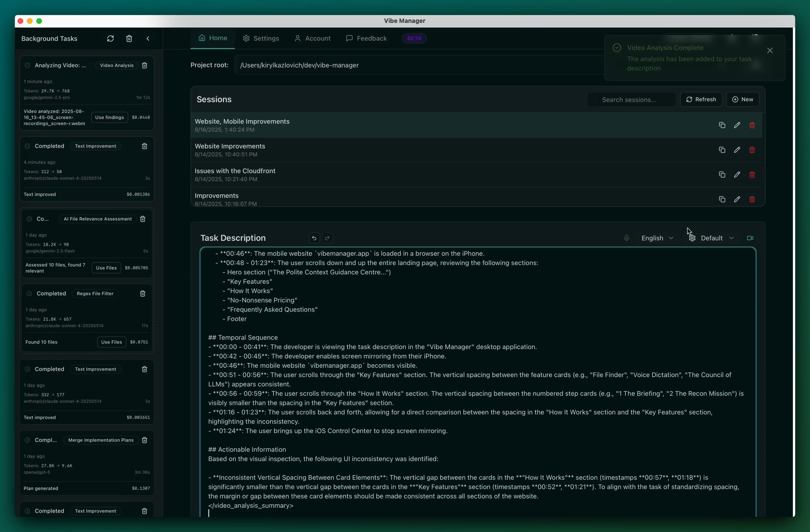The height and width of the screenshot is (532, 810).
Task: Edit the Issues with the Cloudfront session
Action: tap(737, 174)
